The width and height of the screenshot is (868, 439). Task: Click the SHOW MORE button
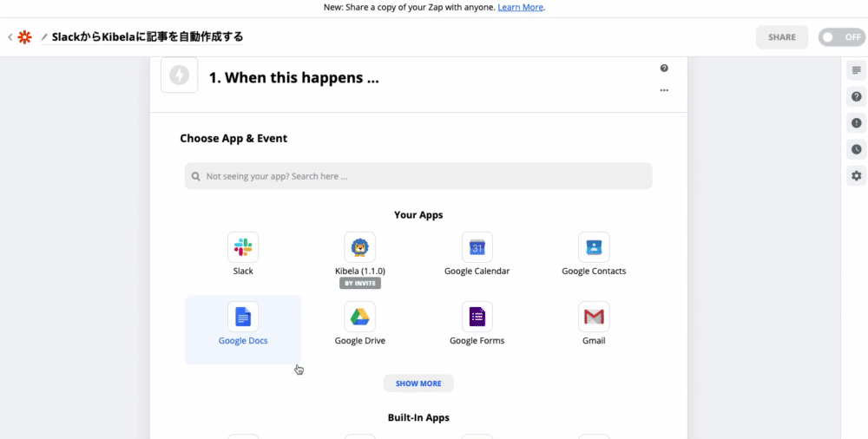pos(418,383)
